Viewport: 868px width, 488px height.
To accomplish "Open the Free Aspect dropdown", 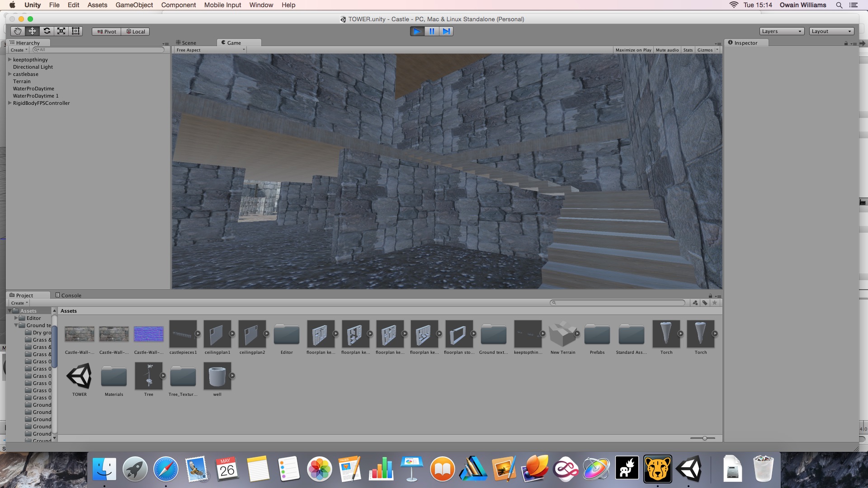I will click(210, 50).
